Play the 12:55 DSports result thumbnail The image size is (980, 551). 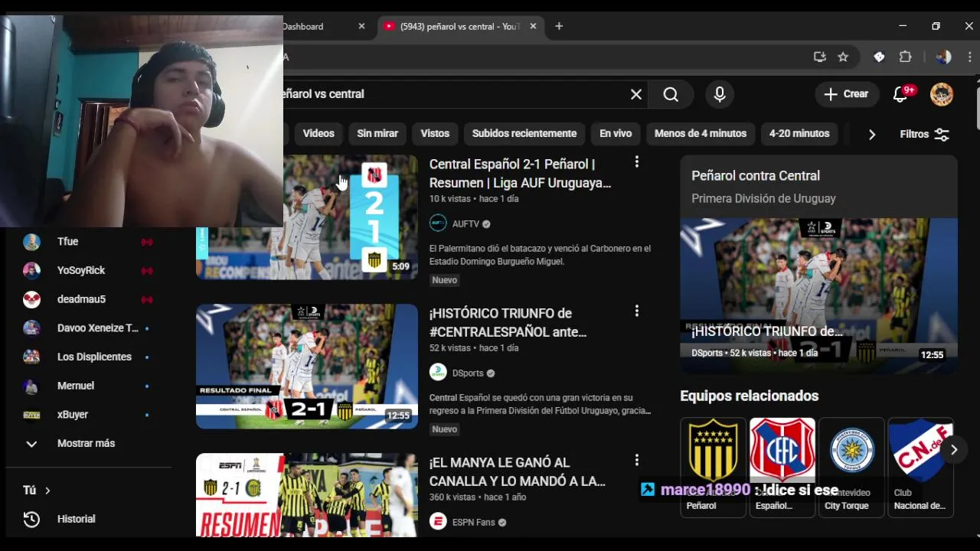pyautogui.click(x=307, y=367)
